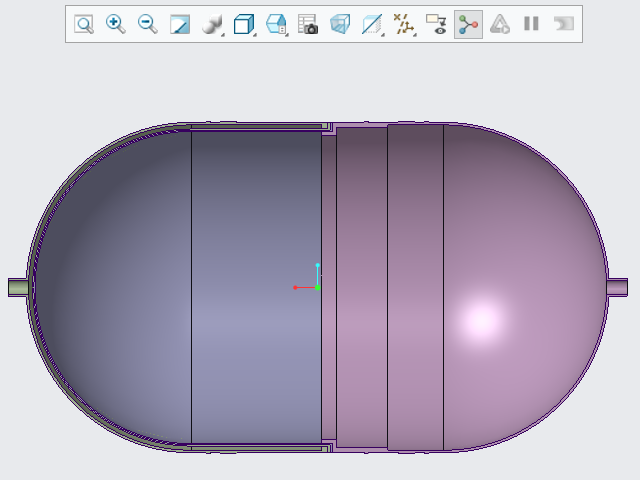Open the Datum Display Filters dropdown
This screenshot has width=640, height=480.
404,24
